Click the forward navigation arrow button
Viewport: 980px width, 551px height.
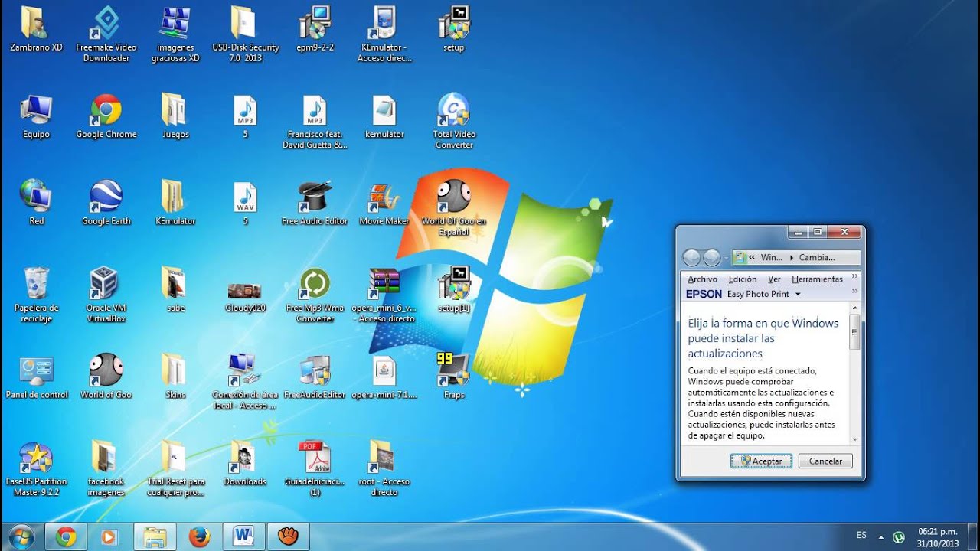tap(712, 258)
